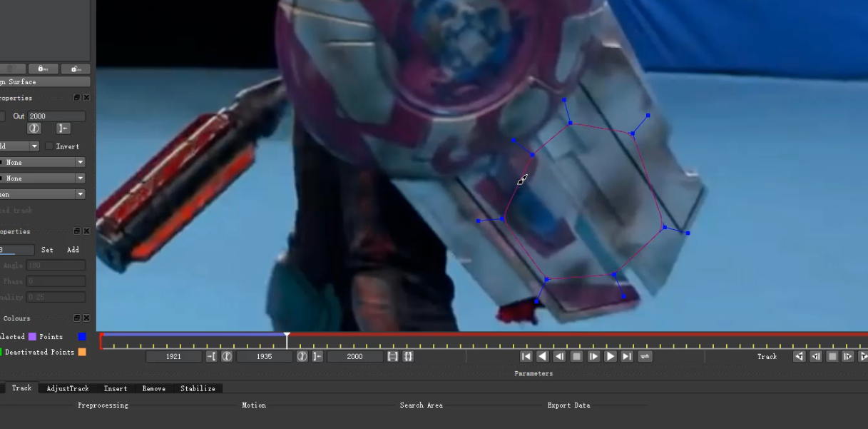Click the layer Out field showing 2000
The height and width of the screenshot is (429, 868).
tap(57, 116)
